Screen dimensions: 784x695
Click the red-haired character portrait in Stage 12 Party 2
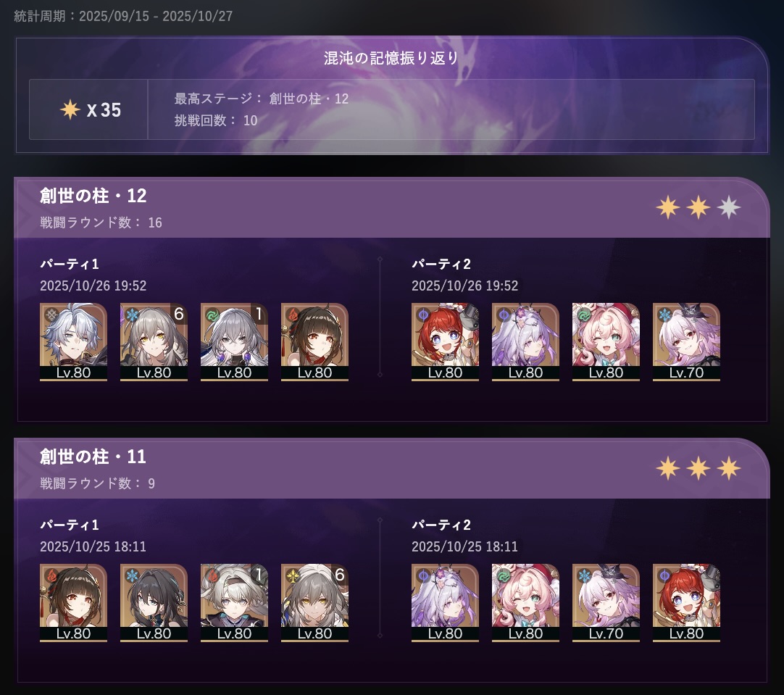point(445,342)
